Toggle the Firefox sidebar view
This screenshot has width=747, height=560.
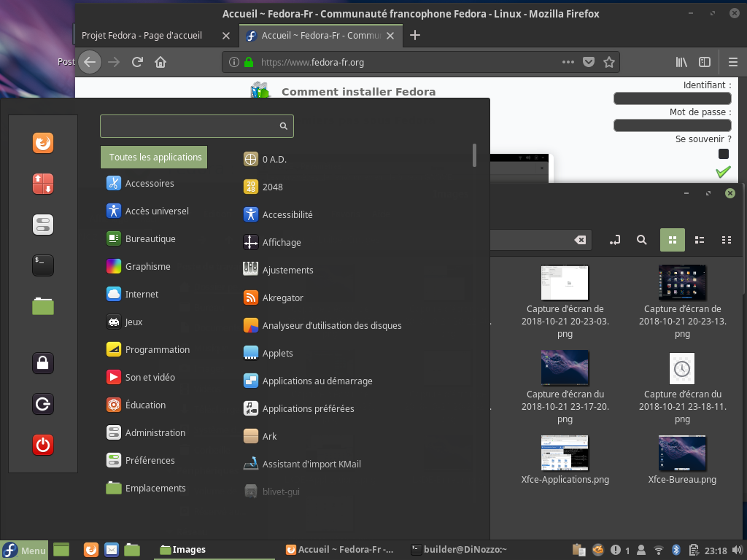[x=705, y=62]
